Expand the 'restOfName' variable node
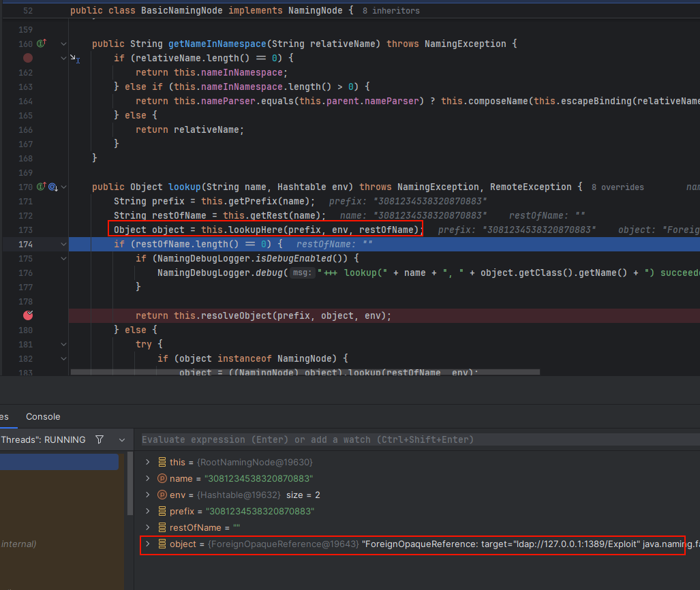700x590 pixels. point(148,527)
